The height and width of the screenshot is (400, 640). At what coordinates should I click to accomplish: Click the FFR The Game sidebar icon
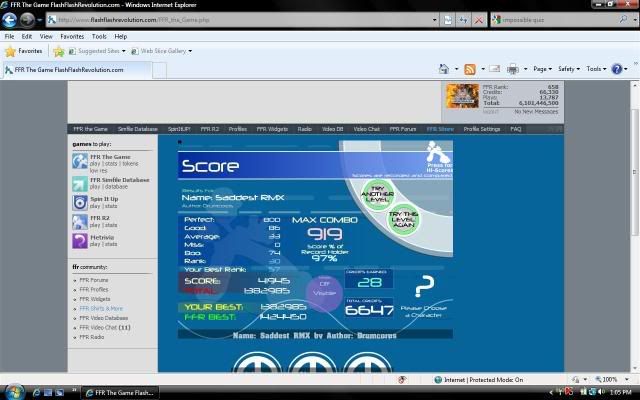pos(79,160)
